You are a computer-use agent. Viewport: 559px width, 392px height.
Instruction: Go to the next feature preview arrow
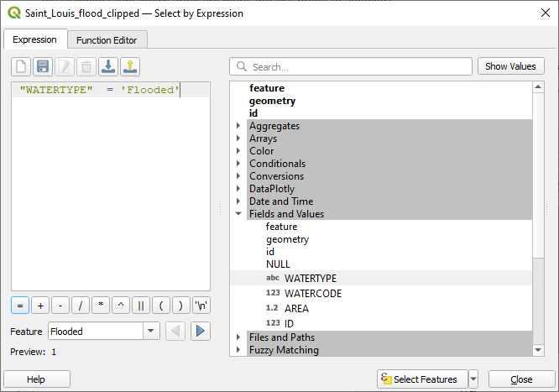[200, 331]
